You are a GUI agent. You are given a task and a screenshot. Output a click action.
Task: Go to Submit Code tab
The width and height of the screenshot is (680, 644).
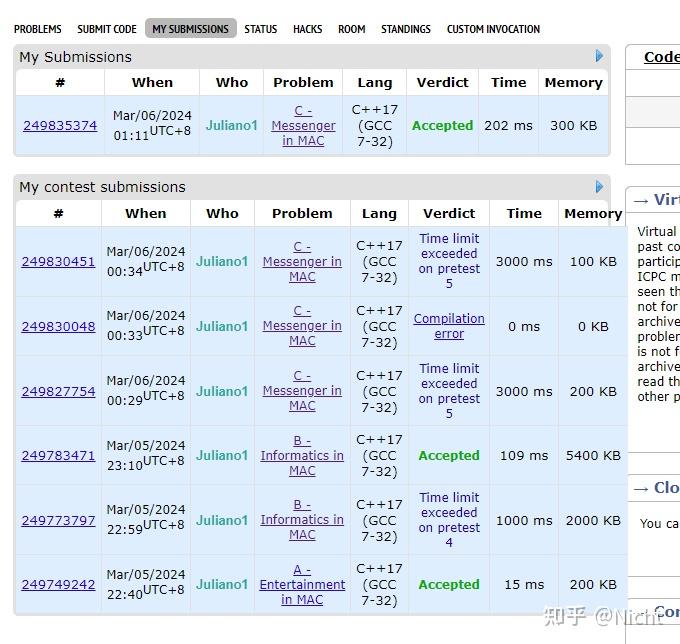(107, 29)
